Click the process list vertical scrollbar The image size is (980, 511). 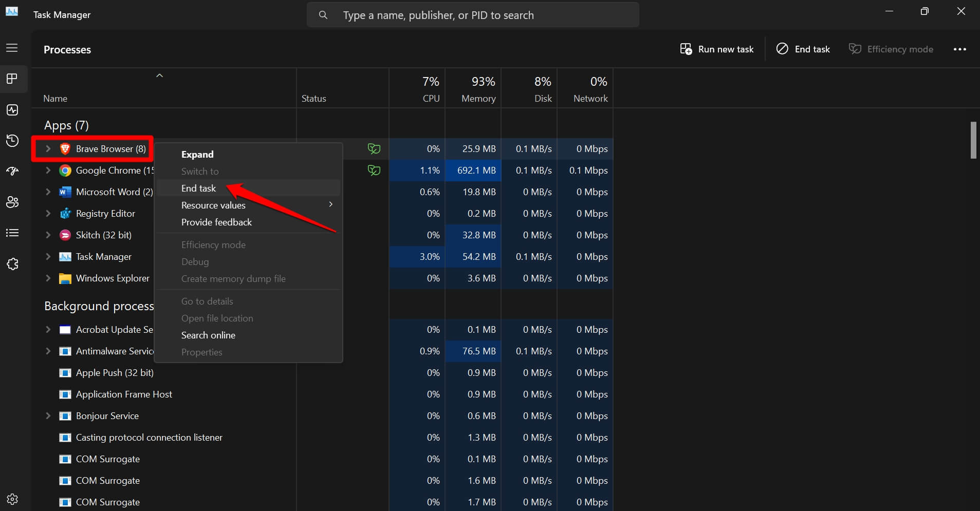973,140
